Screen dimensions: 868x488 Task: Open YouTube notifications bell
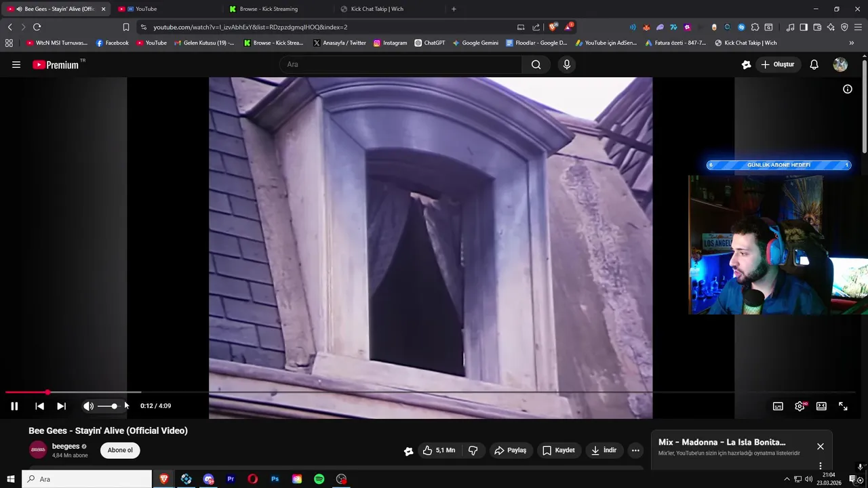814,64
